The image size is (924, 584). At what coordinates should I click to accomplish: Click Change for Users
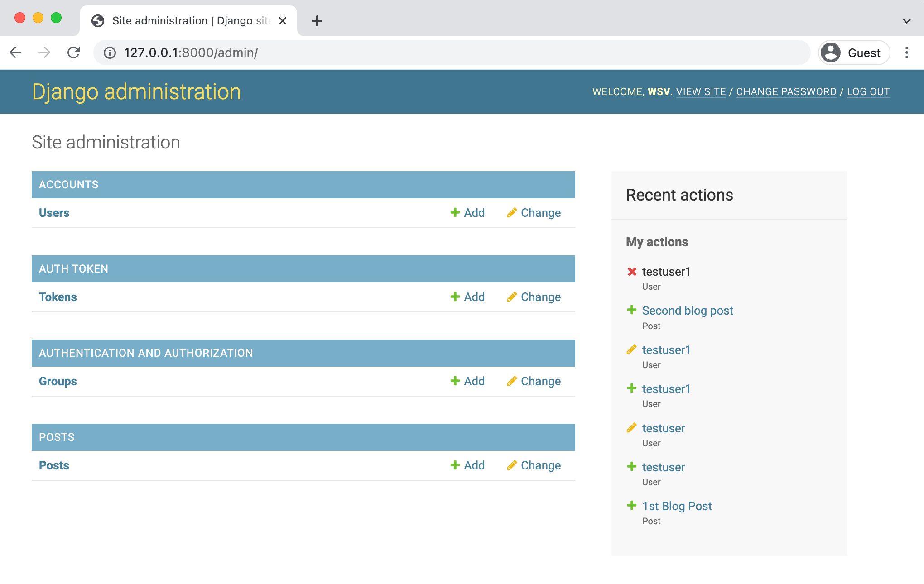534,213
